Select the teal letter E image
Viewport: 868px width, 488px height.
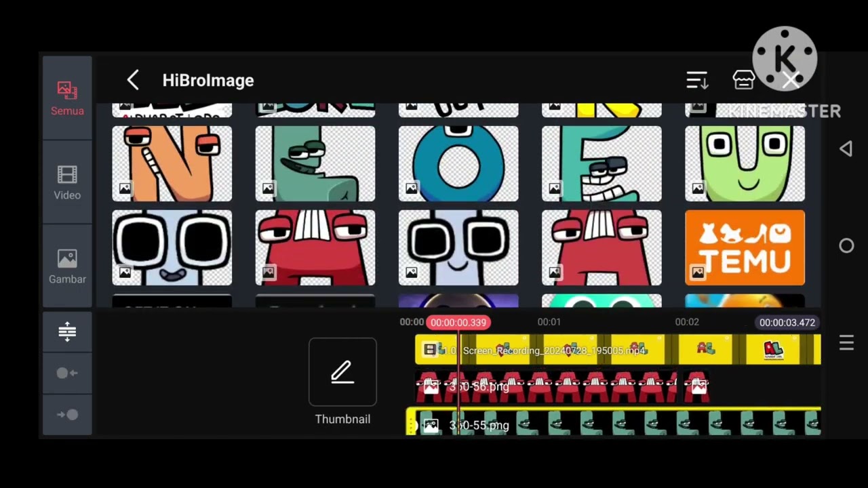tap(601, 163)
